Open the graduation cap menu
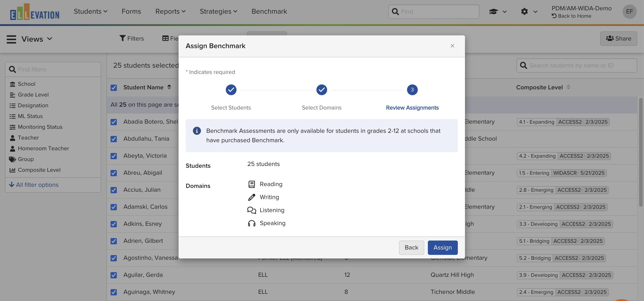The width and height of the screenshot is (644, 301). click(x=497, y=11)
